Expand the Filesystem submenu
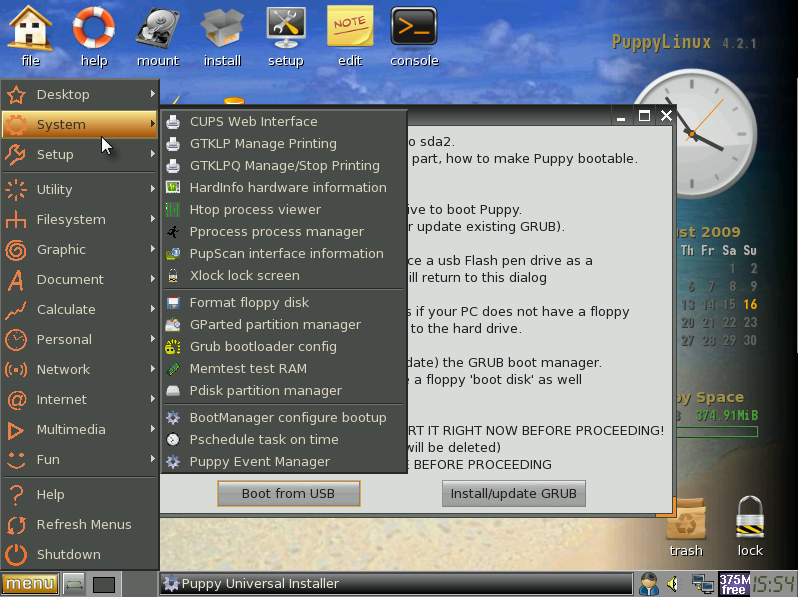 coord(80,219)
